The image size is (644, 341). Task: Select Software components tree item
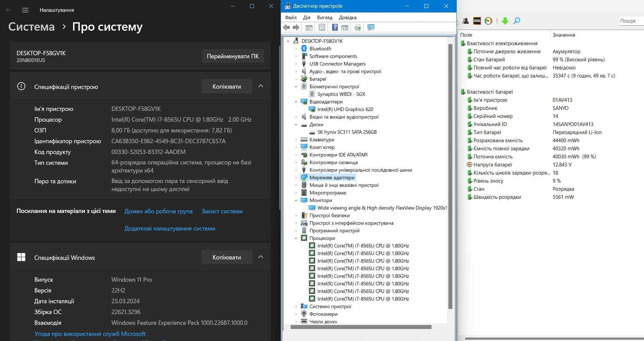(x=333, y=56)
